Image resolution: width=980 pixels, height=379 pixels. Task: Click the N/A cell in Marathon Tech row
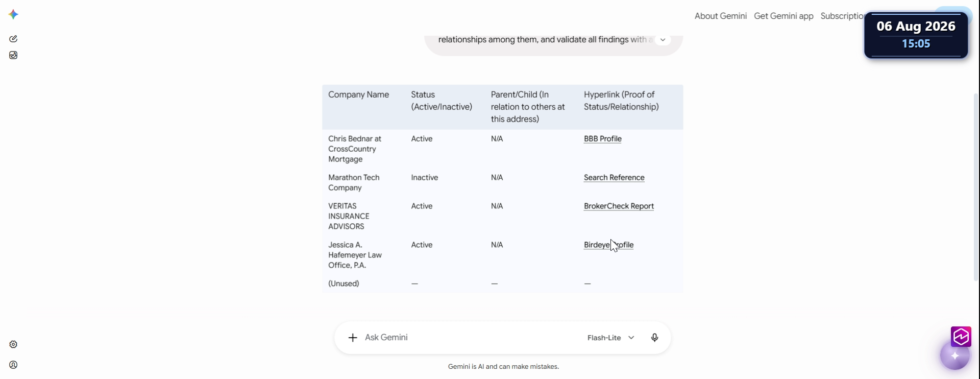497,178
